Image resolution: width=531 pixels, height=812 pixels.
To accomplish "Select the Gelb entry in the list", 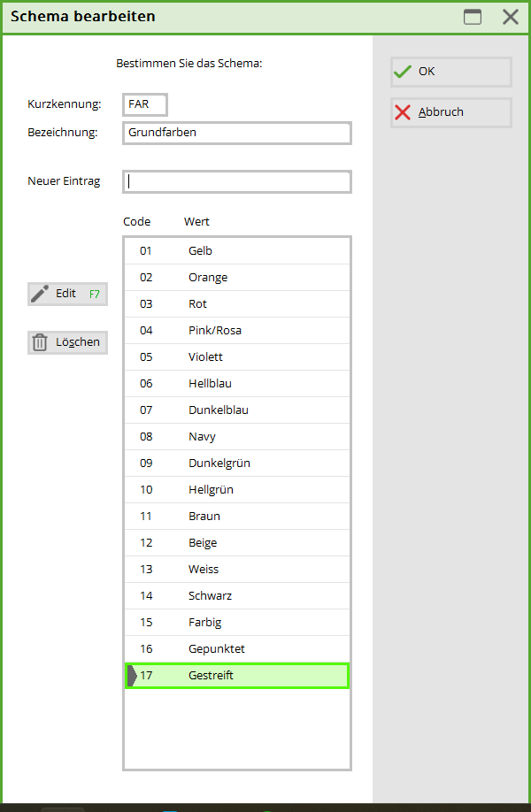I will (236, 251).
